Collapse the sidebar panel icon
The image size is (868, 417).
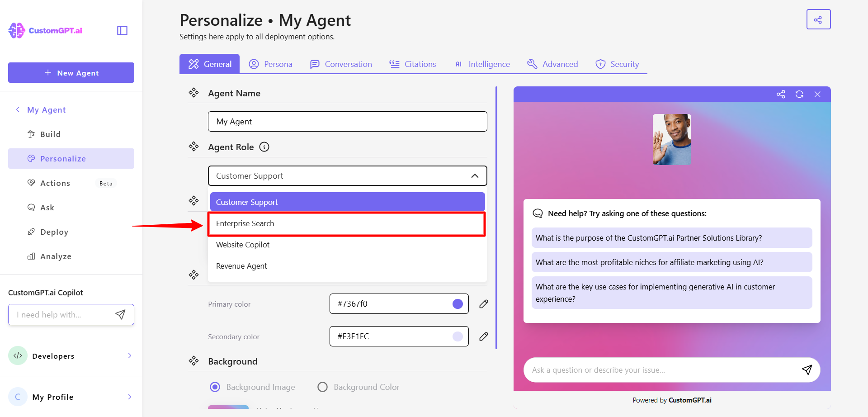pyautogui.click(x=122, y=30)
